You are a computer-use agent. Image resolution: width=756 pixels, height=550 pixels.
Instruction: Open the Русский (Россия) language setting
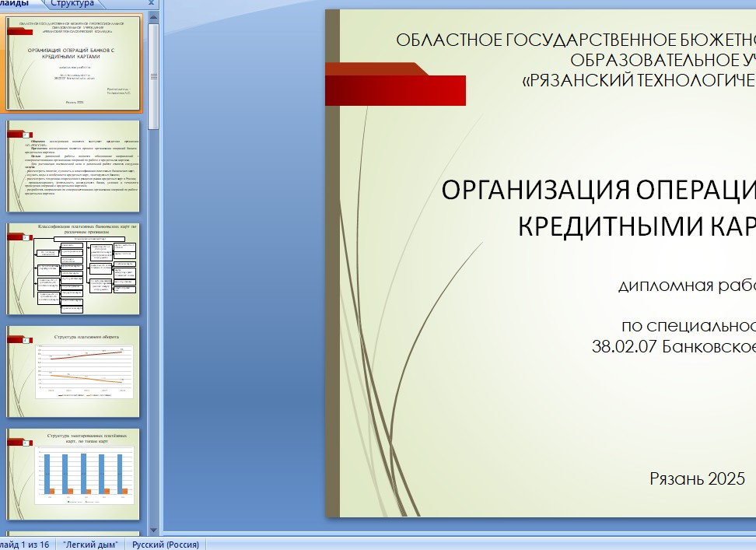[x=166, y=545]
